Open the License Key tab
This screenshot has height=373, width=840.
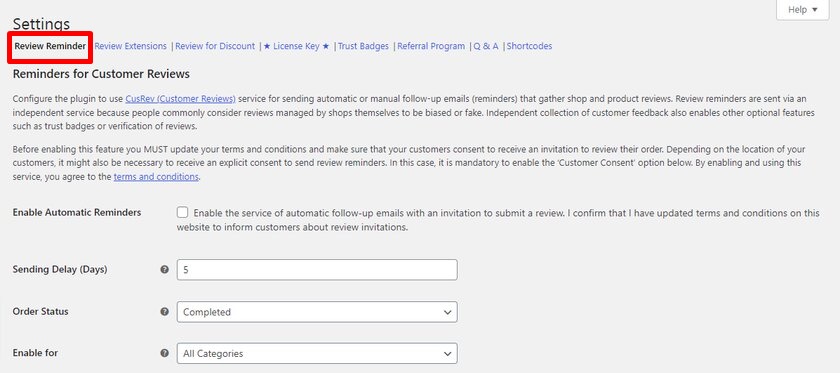(296, 46)
